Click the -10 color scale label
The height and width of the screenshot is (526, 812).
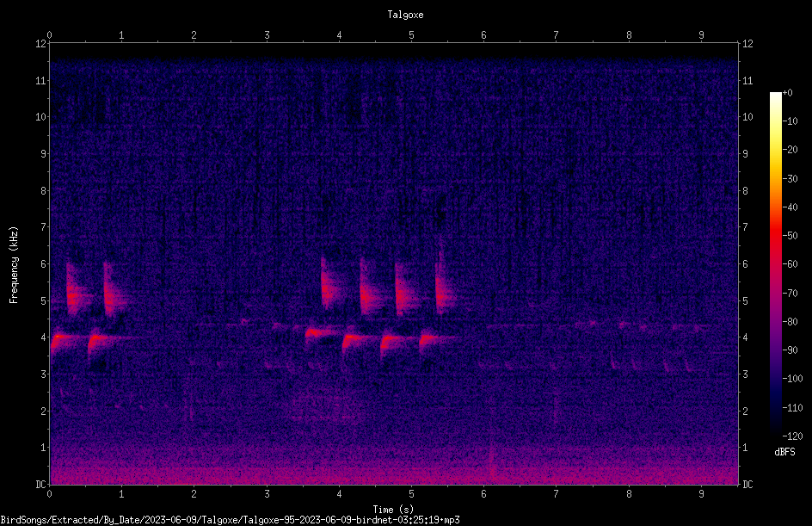[790, 121]
